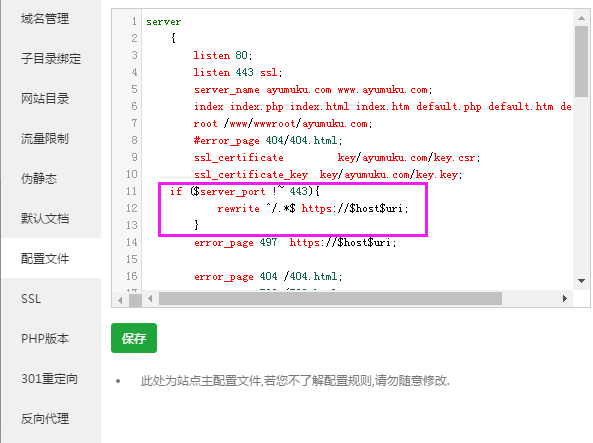Open the 子目录绑定 sidebar tab
The height and width of the screenshot is (443, 593).
click(51, 59)
